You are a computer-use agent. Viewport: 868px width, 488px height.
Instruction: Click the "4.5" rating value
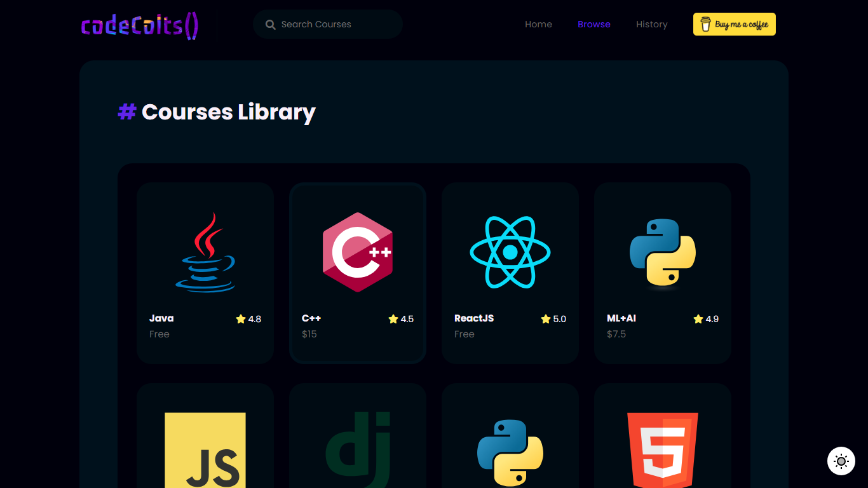click(407, 319)
